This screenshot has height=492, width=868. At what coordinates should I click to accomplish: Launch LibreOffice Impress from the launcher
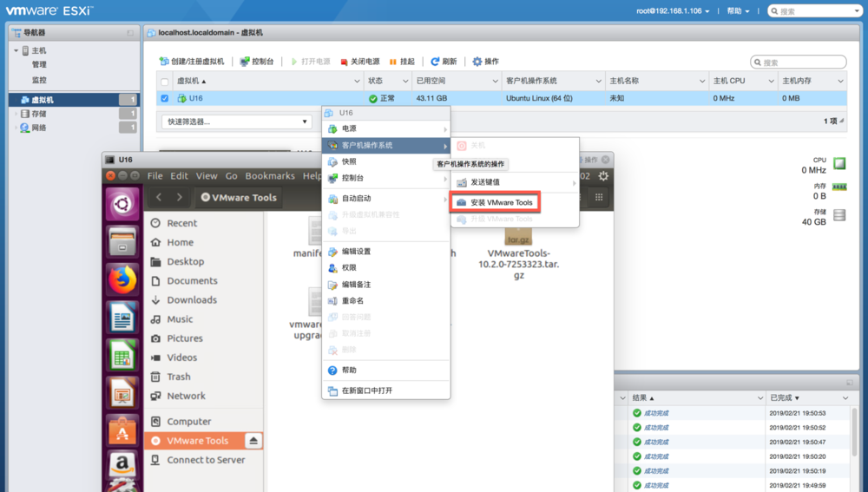pos(122,393)
